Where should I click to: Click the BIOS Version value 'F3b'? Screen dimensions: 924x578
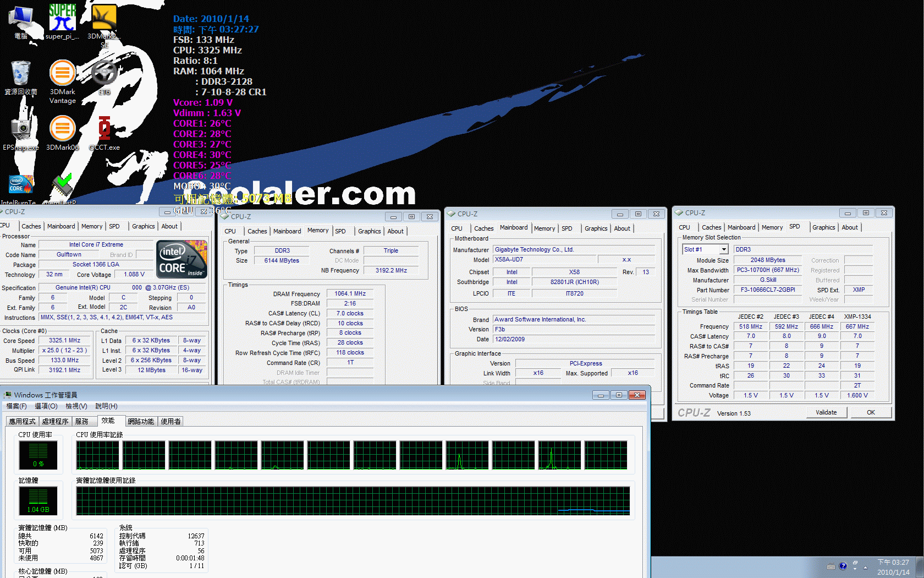(574, 329)
